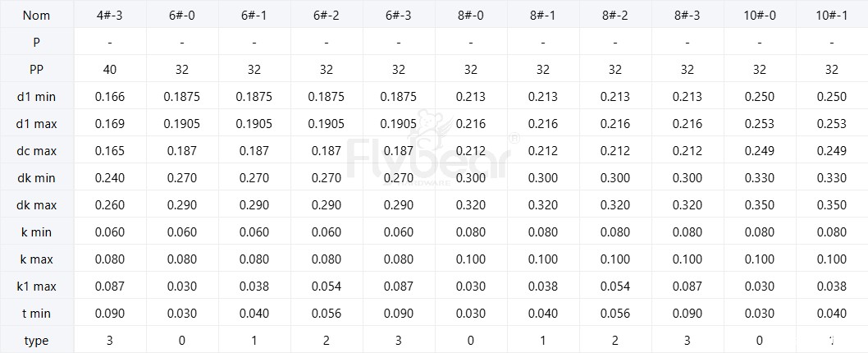Click dc max value 0.165
The width and height of the screenshot is (868, 353).
[x=110, y=151]
